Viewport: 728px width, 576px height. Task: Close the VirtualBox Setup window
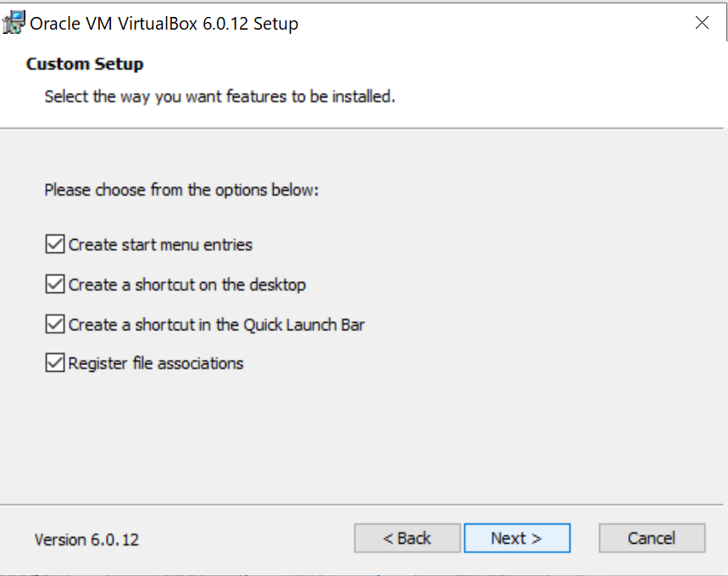[x=702, y=23]
